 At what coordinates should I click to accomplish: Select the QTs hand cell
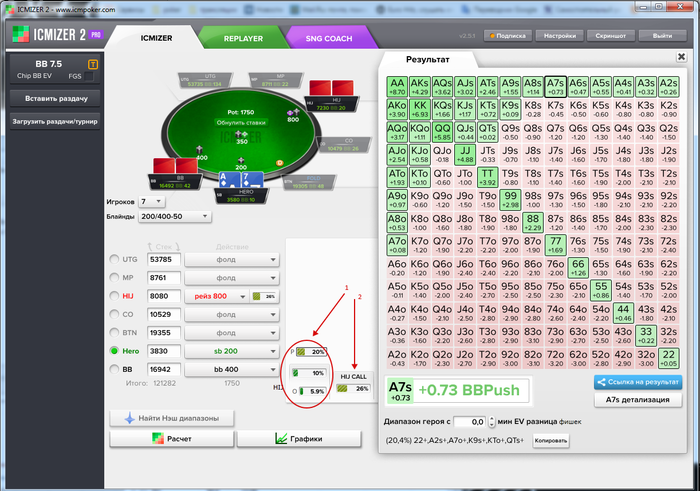pyautogui.click(x=488, y=132)
